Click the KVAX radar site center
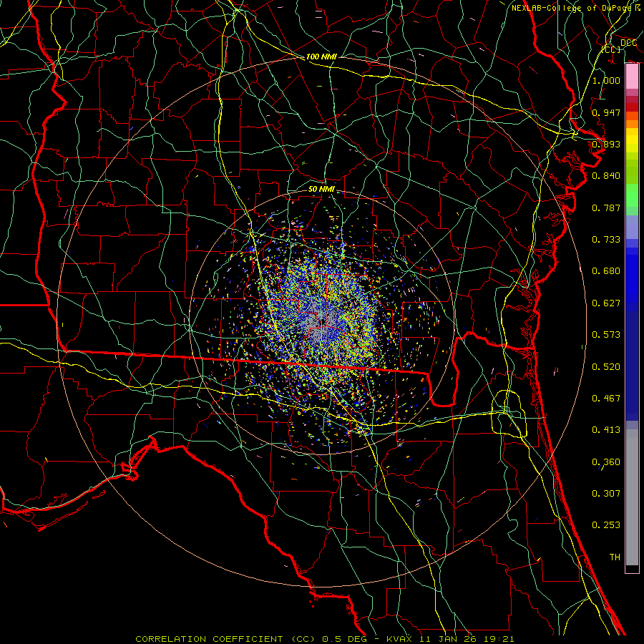Screen dimensions: 644x644 [x=321, y=321]
